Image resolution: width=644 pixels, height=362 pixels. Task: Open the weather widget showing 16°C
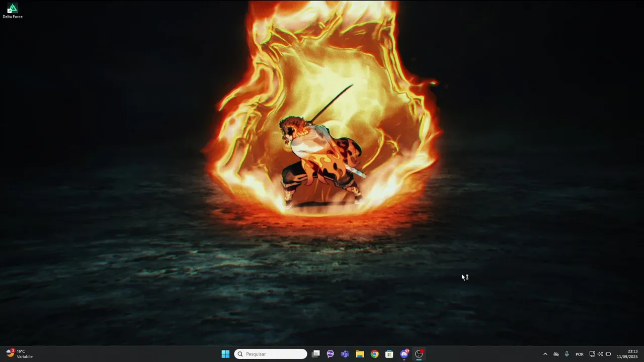point(20,354)
